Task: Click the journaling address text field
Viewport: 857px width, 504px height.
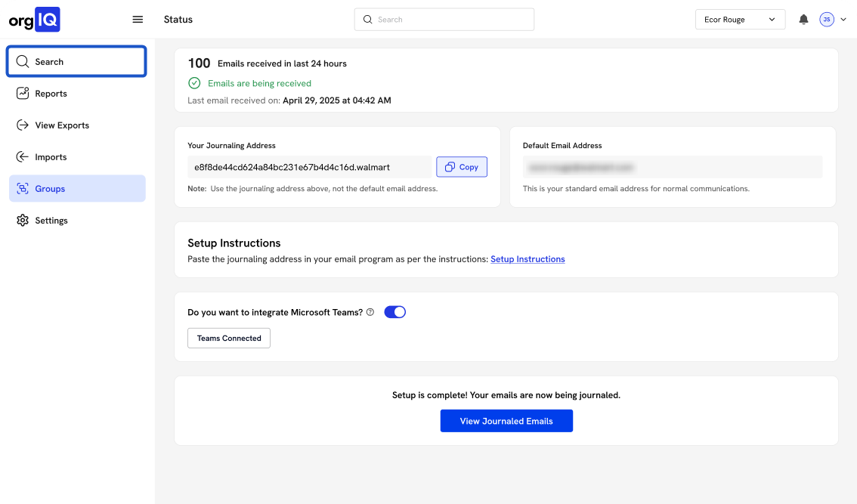Action: pos(309,167)
